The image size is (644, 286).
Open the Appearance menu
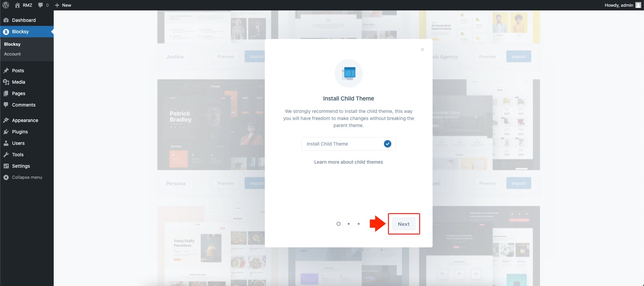[27, 120]
